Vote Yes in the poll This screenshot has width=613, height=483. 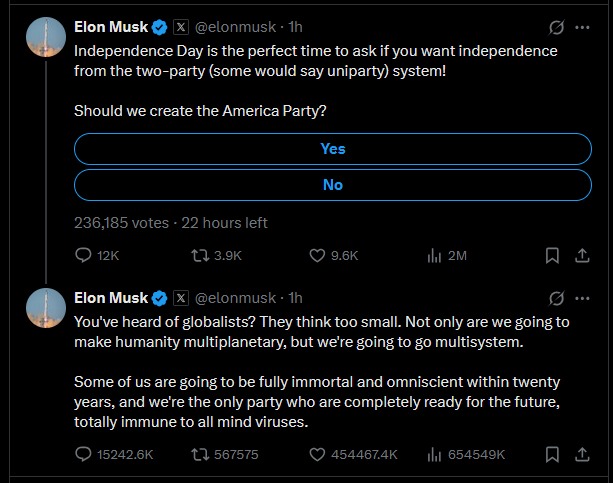(333, 149)
